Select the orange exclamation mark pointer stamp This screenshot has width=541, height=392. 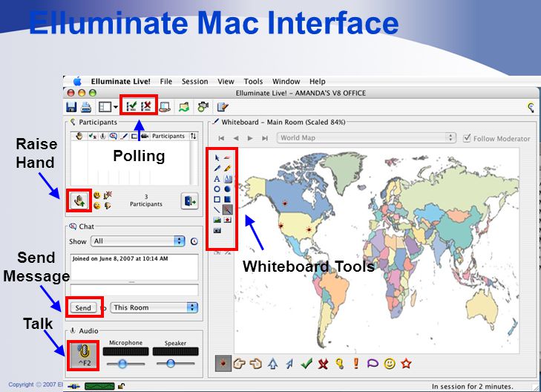pyautogui.click(x=356, y=363)
